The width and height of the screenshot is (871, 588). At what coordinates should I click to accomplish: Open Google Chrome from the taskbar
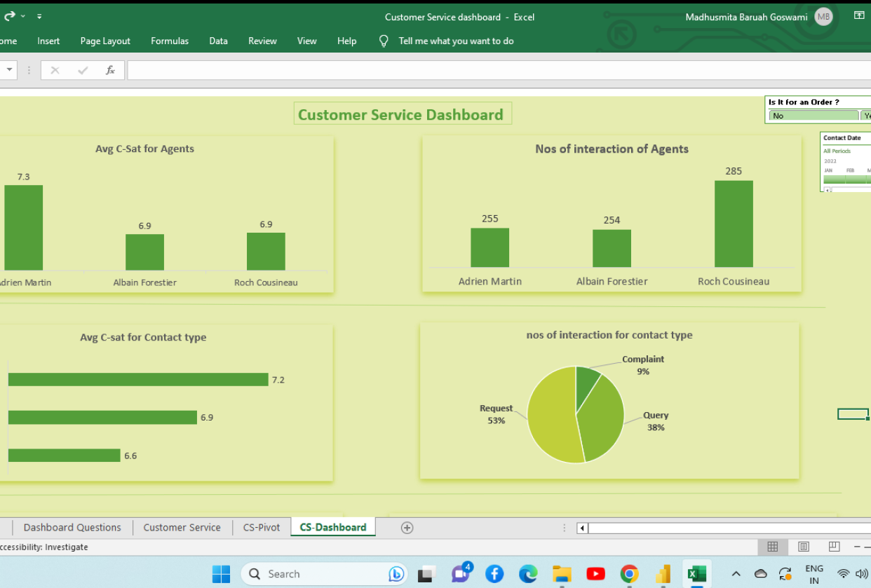(629, 574)
